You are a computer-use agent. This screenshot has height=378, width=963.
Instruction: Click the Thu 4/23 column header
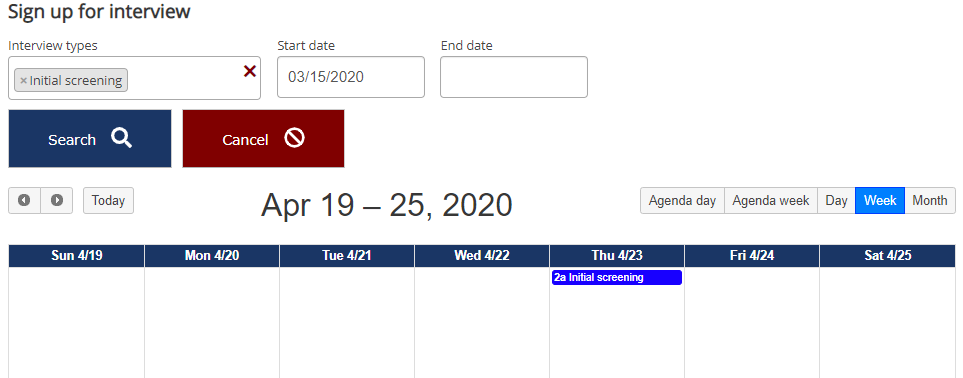click(617, 256)
